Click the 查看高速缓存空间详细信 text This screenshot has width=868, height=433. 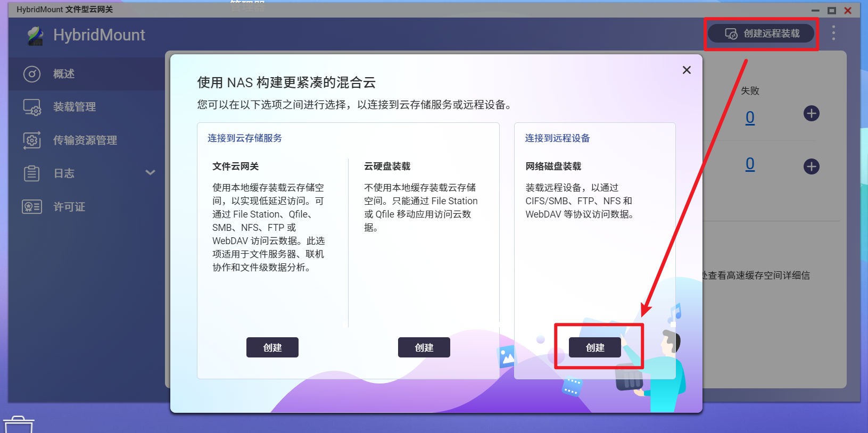pos(759,276)
